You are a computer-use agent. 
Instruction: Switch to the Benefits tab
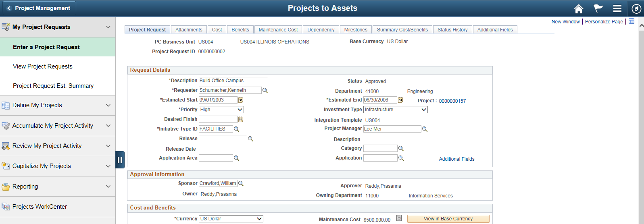[x=240, y=30]
